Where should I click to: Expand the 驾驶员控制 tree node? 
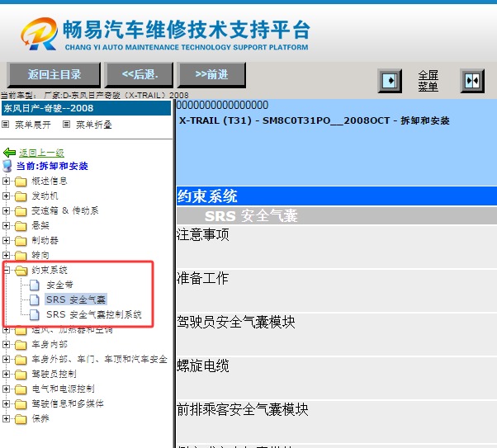(6, 374)
